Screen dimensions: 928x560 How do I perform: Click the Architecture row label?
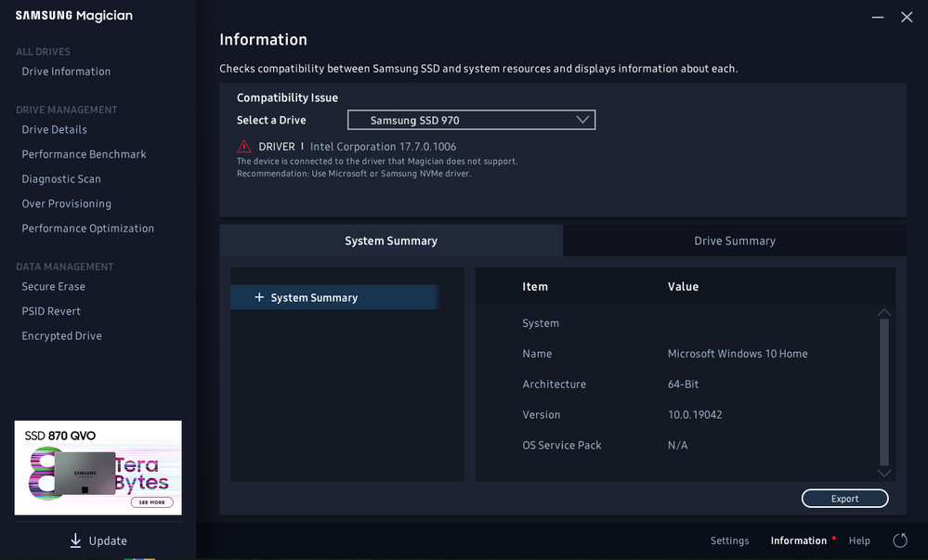(x=554, y=384)
